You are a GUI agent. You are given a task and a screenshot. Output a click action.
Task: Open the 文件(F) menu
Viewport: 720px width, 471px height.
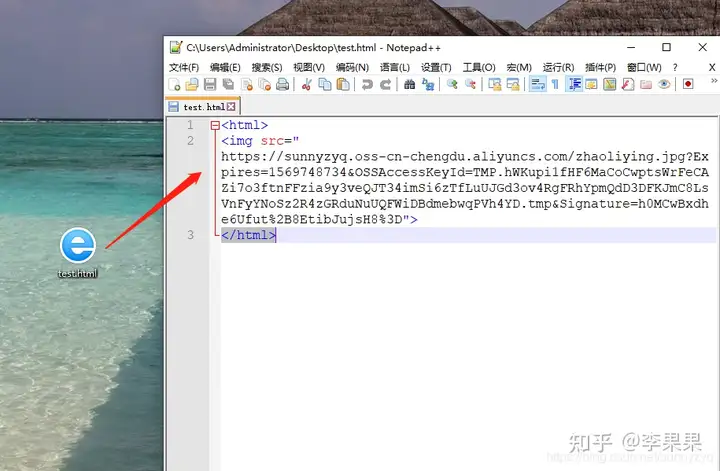coord(184,67)
